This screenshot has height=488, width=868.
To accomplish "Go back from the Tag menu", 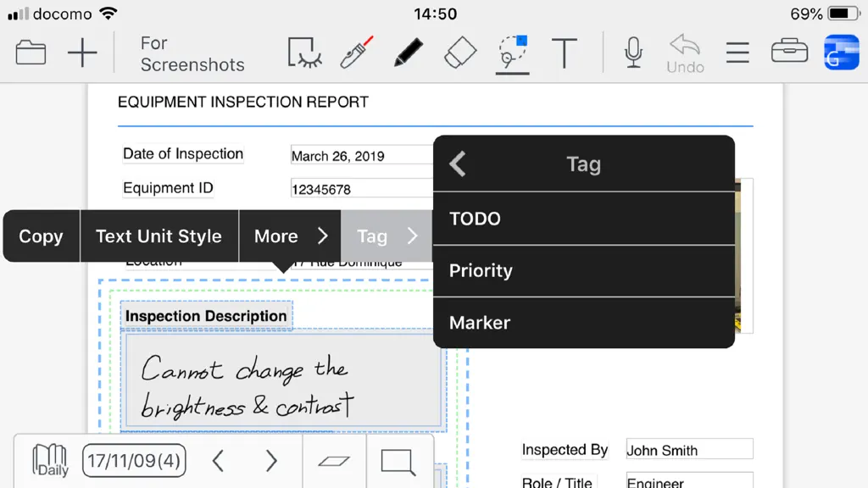I will (458, 164).
